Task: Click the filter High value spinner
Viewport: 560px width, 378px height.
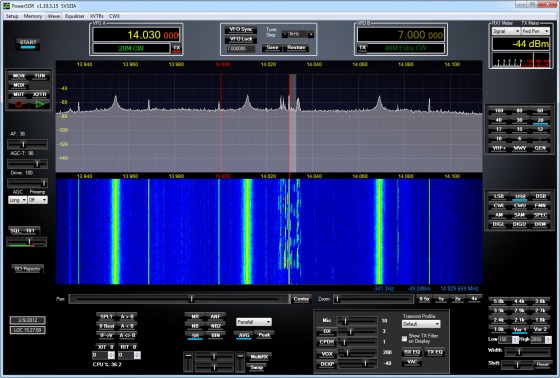Action: tap(549, 340)
